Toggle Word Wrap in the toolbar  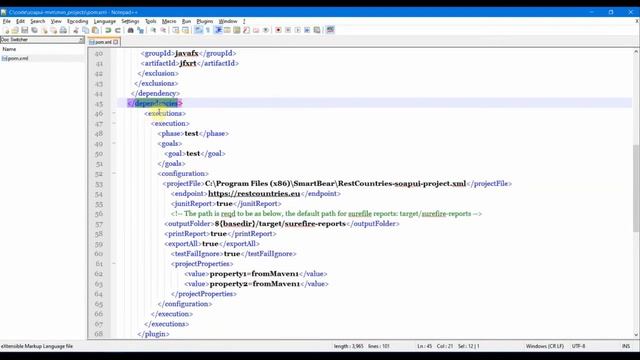(198, 30)
